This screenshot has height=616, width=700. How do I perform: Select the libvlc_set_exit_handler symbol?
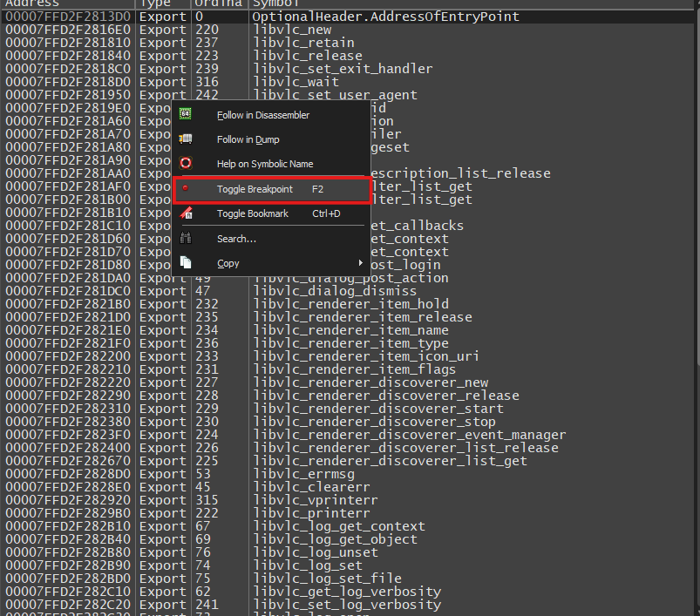tap(343, 69)
